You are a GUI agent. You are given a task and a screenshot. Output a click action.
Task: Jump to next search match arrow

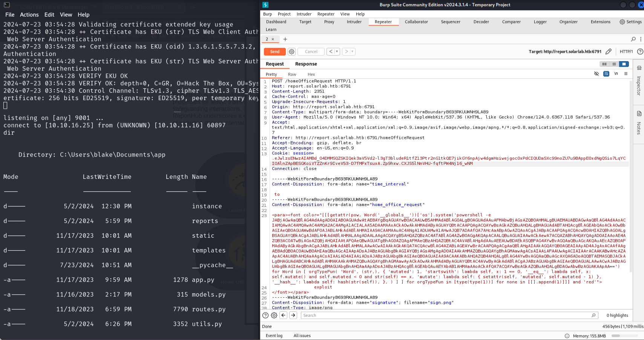click(x=293, y=315)
